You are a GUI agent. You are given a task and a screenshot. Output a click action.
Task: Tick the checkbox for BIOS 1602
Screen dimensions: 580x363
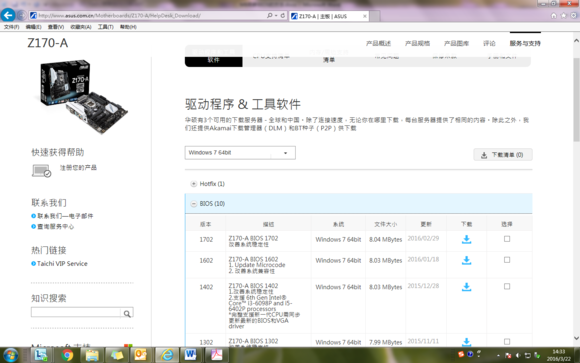pyautogui.click(x=507, y=260)
